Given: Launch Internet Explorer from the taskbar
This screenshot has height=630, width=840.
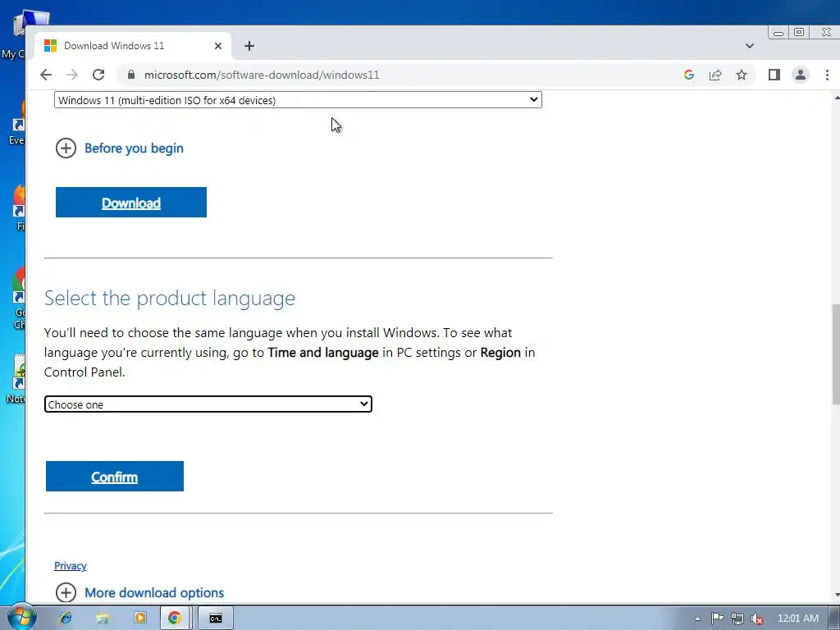Looking at the screenshot, I should (x=66, y=618).
